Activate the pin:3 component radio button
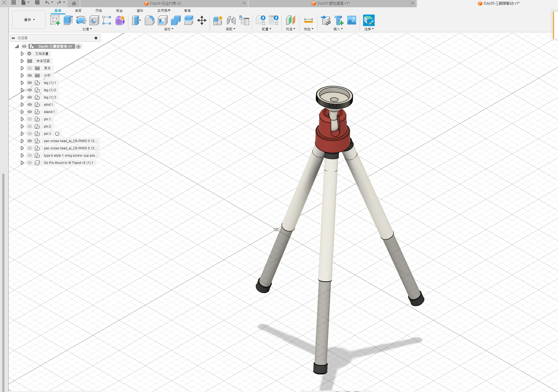558x392 pixels. pos(57,134)
